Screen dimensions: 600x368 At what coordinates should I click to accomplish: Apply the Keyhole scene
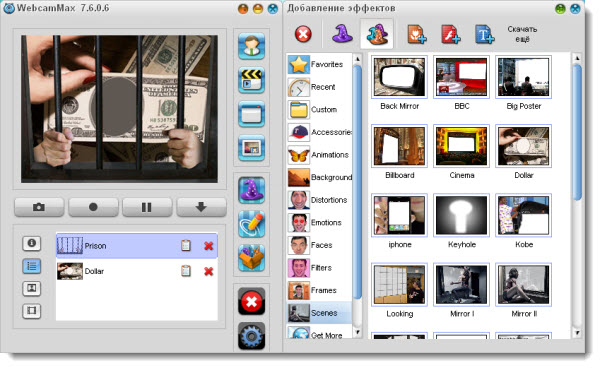[x=461, y=215]
